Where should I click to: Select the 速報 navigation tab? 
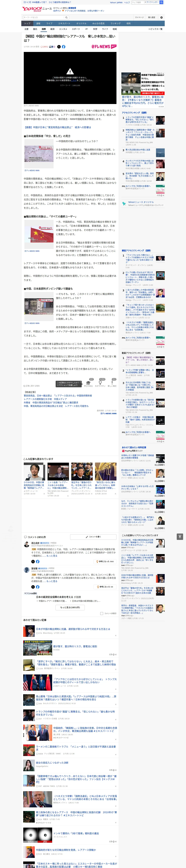click(38, 24)
